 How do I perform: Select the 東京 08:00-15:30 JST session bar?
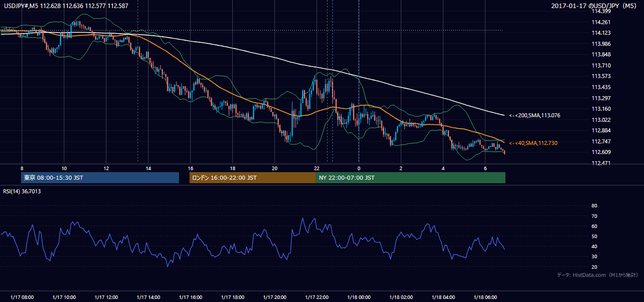(100, 178)
